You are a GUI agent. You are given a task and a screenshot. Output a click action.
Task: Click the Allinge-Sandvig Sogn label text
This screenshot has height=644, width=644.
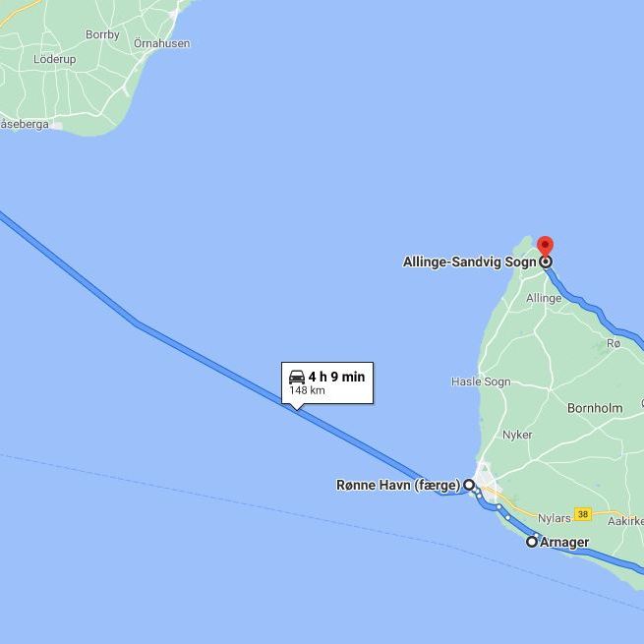tap(469, 263)
